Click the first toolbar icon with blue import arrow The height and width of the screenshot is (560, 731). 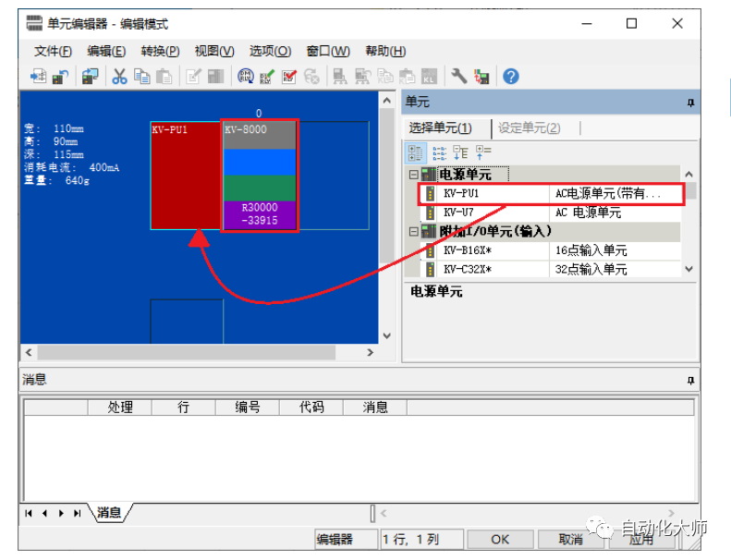coord(38,76)
